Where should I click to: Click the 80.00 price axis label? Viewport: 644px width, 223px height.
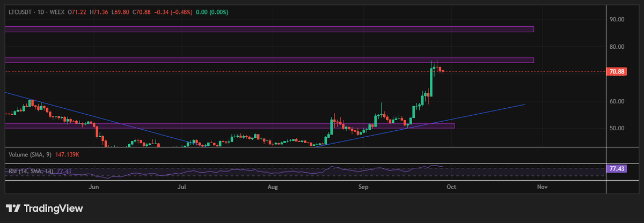[x=617, y=47]
